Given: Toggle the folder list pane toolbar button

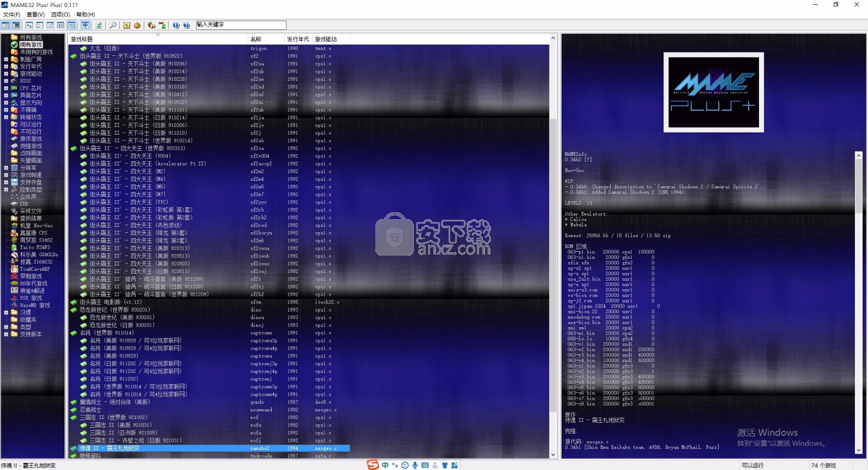Looking at the screenshot, I should (5, 25).
